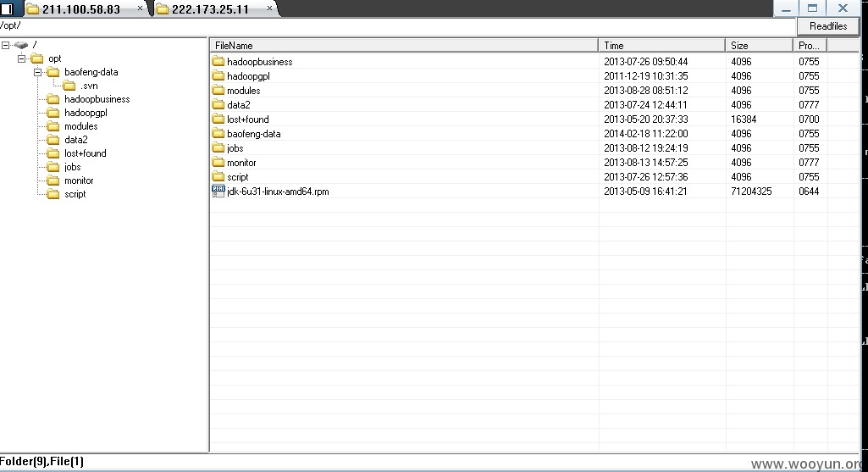The image size is (868, 472).
Task: Sort by the Time column header
Action: pyautogui.click(x=661, y=46)
